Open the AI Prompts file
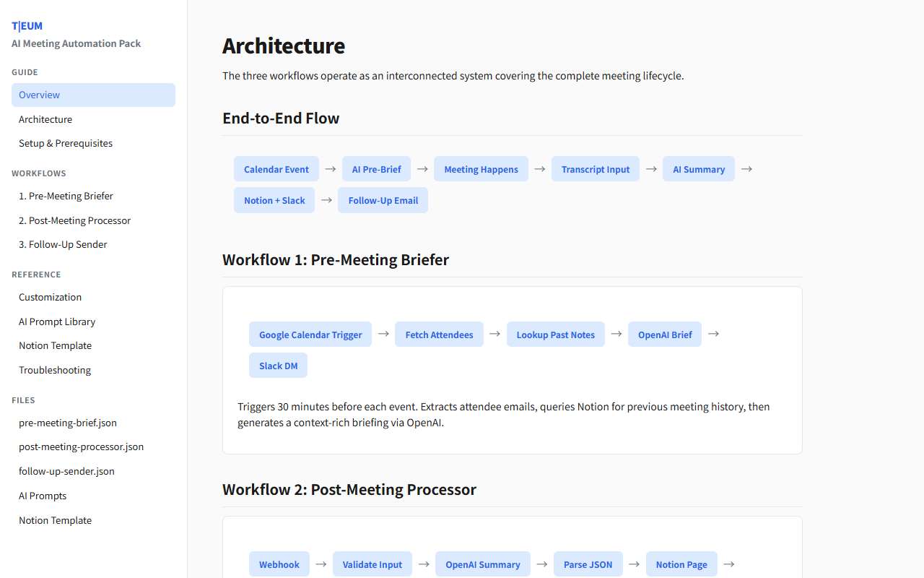Screen dimensions: 924x578 click(42, 496)
